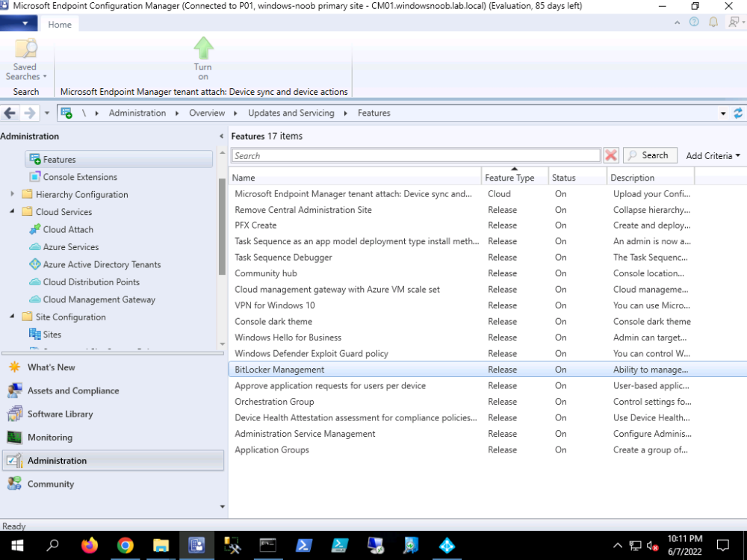Clear the search with the red X
747x560 pixels.
click(611, 155)
